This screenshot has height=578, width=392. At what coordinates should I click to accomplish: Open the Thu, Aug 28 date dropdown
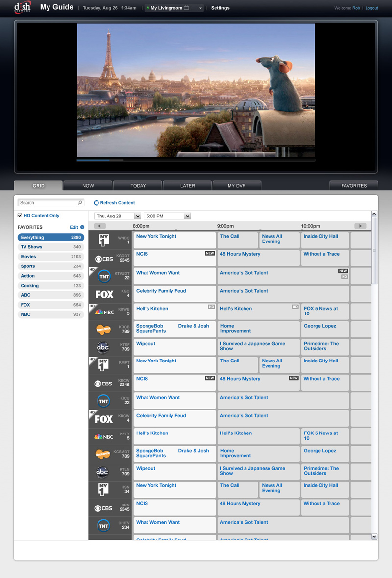point(118,216)
